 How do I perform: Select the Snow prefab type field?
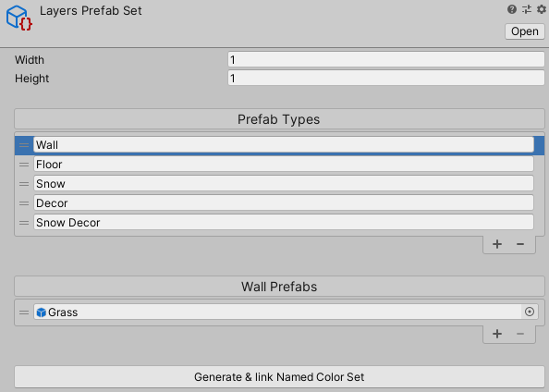[284, 184]
